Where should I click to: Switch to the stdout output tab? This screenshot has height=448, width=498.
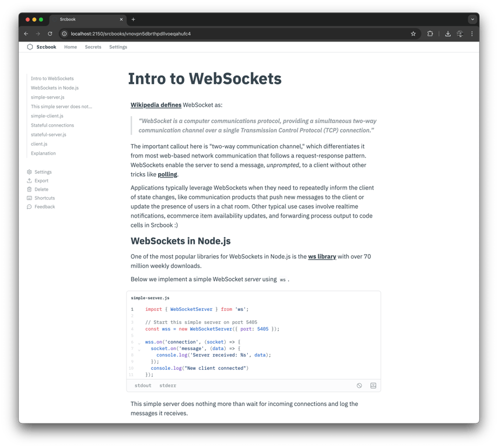143,386
